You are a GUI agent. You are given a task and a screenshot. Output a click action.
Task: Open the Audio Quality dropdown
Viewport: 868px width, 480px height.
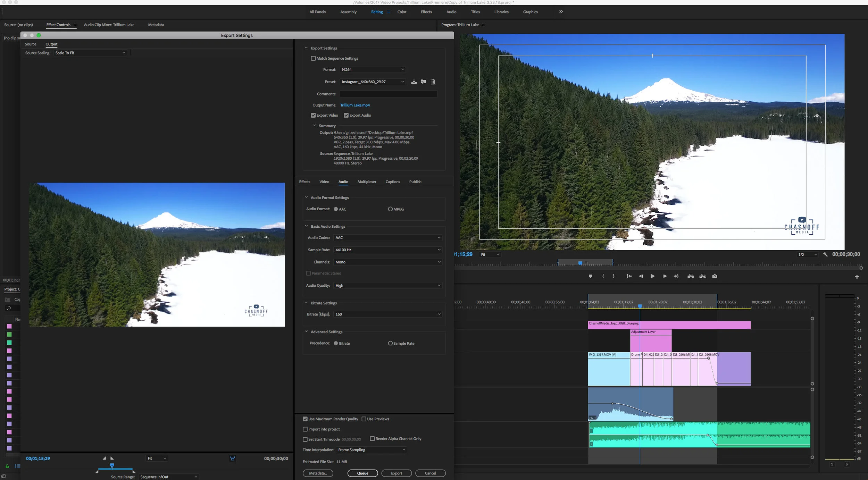[x=387, y=285]
